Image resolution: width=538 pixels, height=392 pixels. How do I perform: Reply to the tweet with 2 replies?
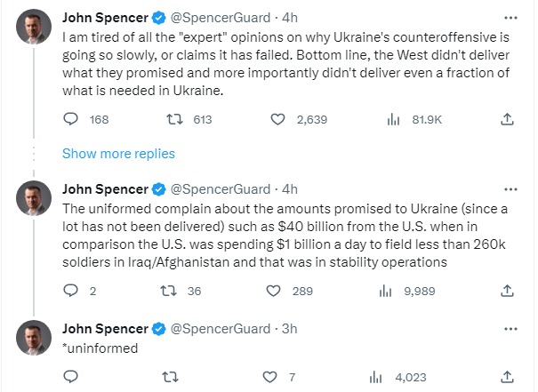[x=73, y=290]
